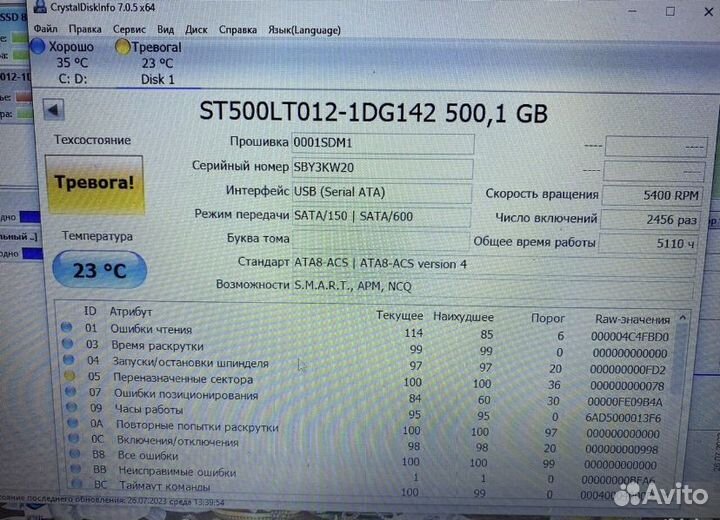Click the Наихудшее column header
The image size is (720, 520).
pos(463,317)
